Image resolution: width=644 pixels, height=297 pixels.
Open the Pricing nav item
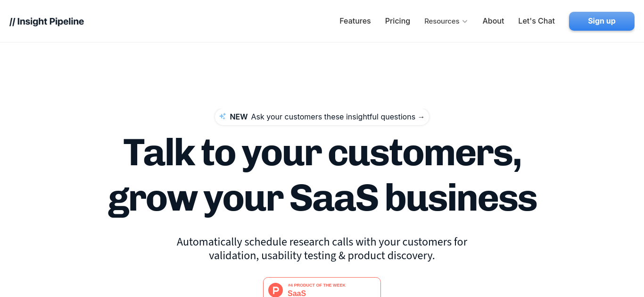(x=397, y=21)
